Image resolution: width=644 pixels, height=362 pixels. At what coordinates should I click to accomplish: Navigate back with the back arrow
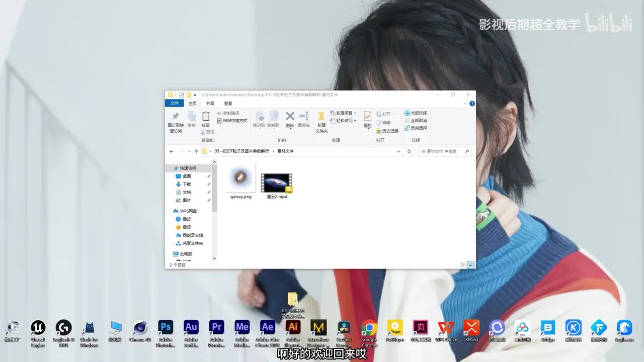pyautogui.click(x=172, y=151)
